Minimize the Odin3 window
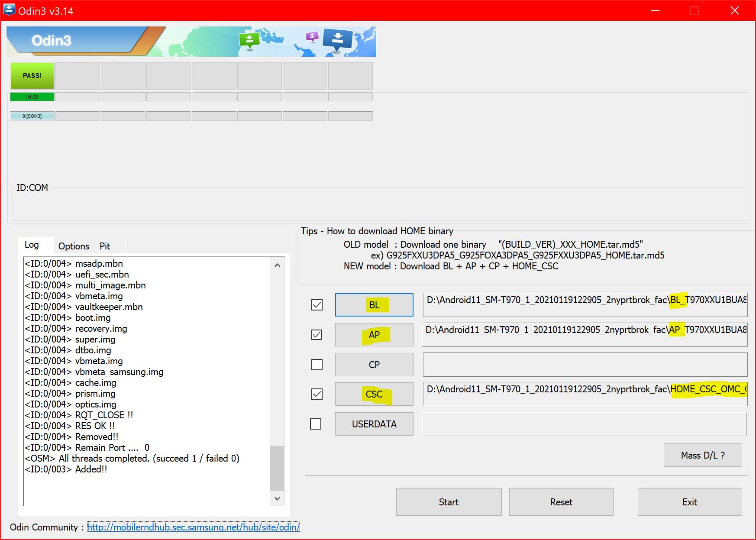756x540 pixels. click(655, 10)
